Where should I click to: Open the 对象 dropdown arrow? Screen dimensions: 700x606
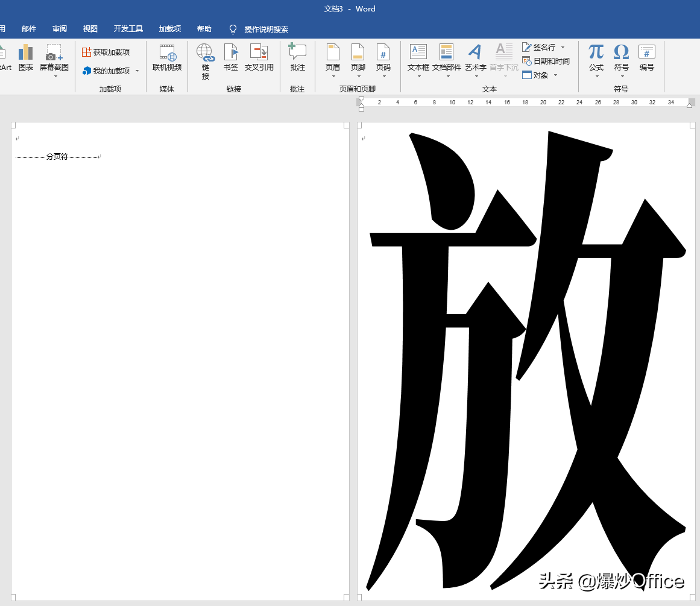tap(556, 75)
